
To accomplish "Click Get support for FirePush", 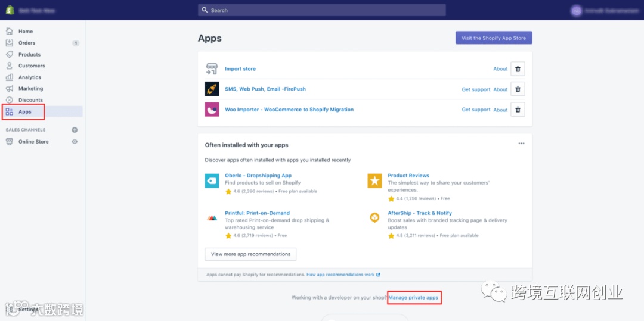I will [476, 89].
